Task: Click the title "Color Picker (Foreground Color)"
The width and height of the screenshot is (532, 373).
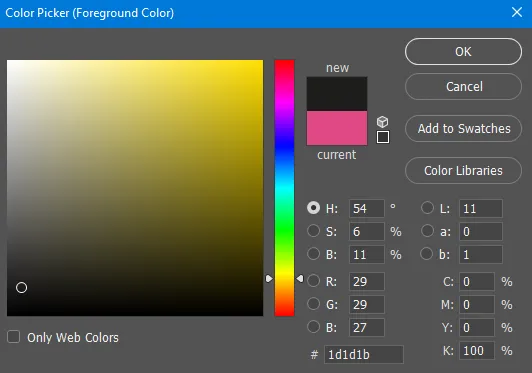Action: [x=90, y=13]
